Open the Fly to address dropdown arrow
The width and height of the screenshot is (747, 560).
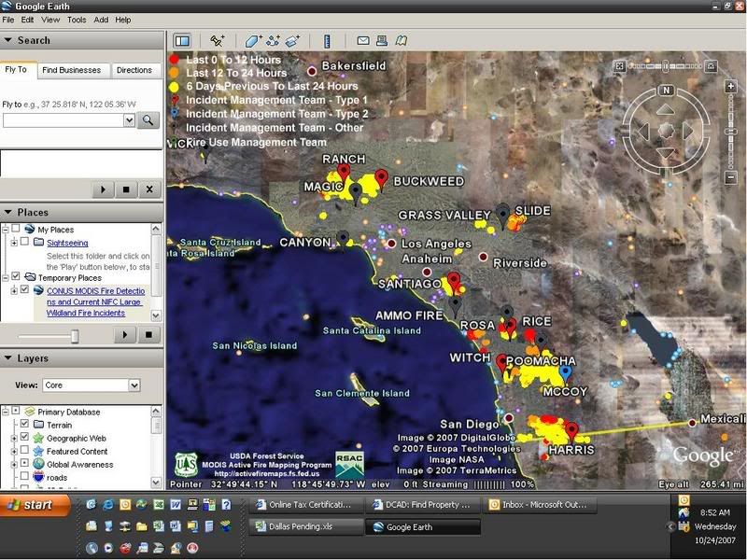[129, 120]
